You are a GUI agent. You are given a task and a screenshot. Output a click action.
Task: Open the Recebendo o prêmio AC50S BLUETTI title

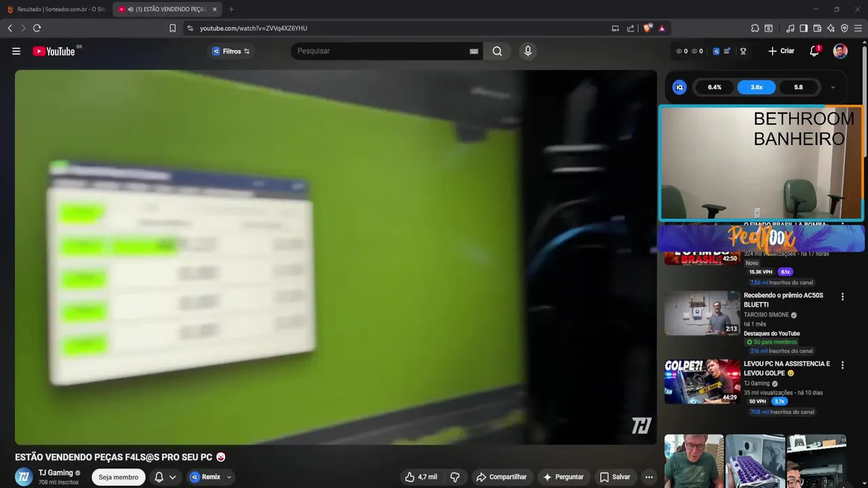pyautogui.click(x=783, y=300)
